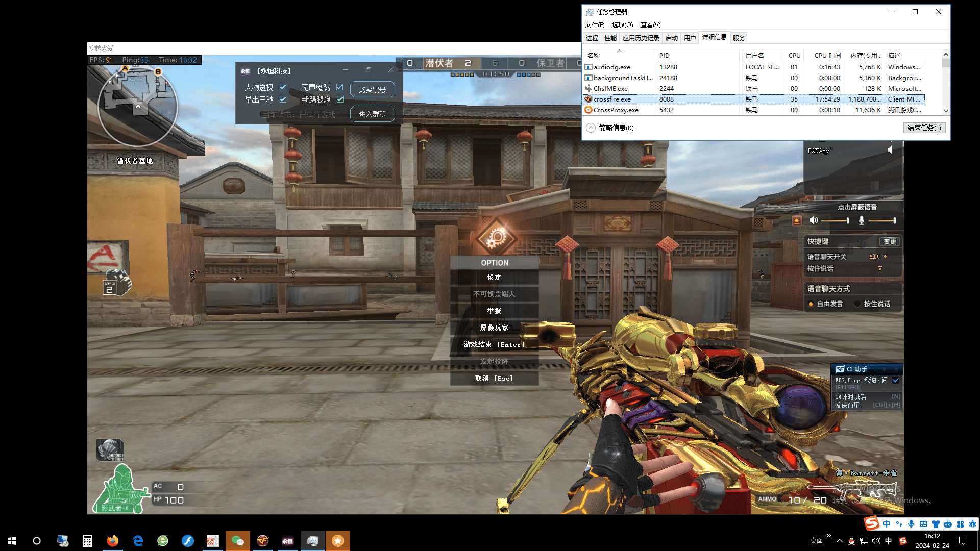Toggle the 早出三秒 checkbox
Viewport: 980px width, 551px height.
point(283,99)
